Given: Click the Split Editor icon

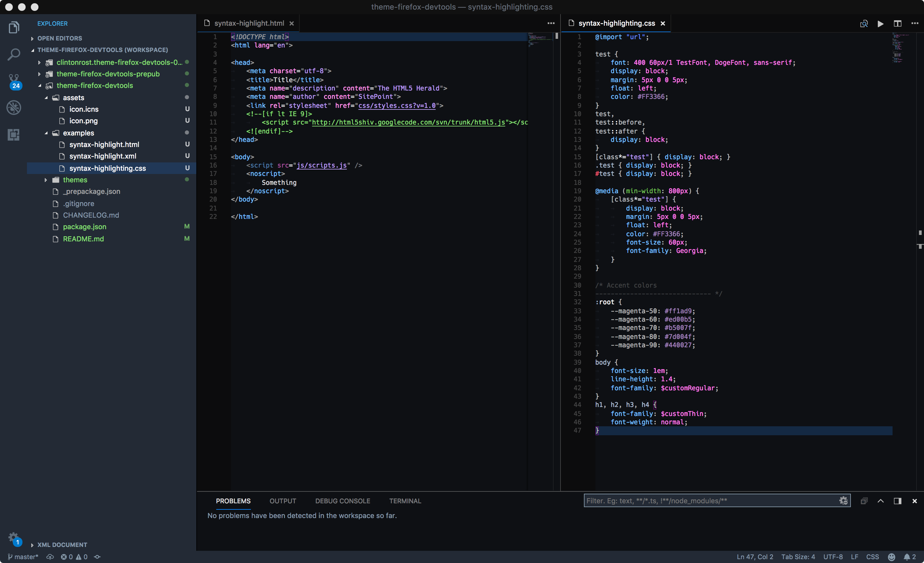Looking at the screenshot, I should pyautogui.click(x=897, y=23).
